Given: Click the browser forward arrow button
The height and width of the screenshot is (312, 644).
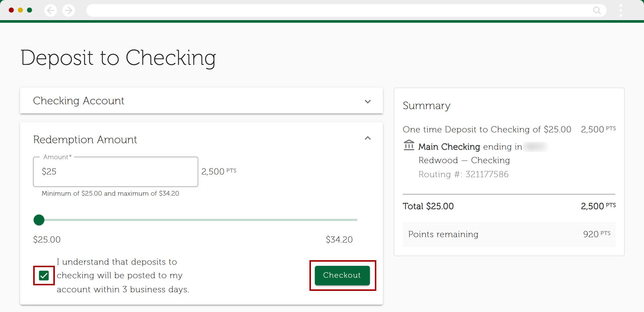Looking at the screenshot, I should pos(69,10).
